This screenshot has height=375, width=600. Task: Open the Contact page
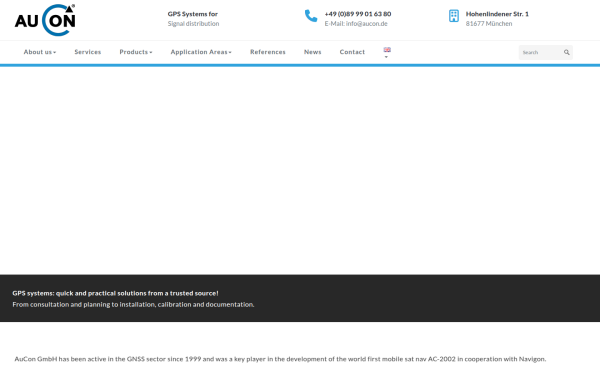352,52
